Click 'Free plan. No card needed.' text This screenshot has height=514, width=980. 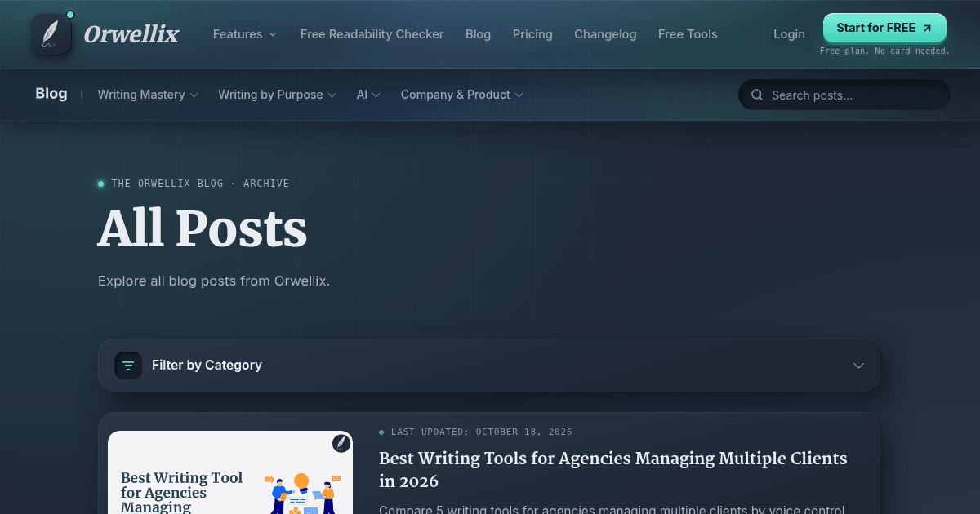pyautogui.click(x=884, y=51)
